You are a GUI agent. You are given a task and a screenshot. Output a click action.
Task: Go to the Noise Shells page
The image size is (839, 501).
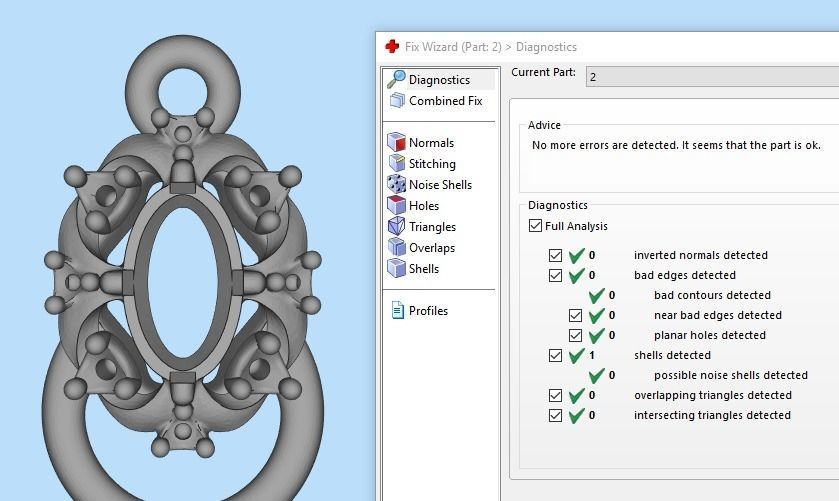click(440, 185)
